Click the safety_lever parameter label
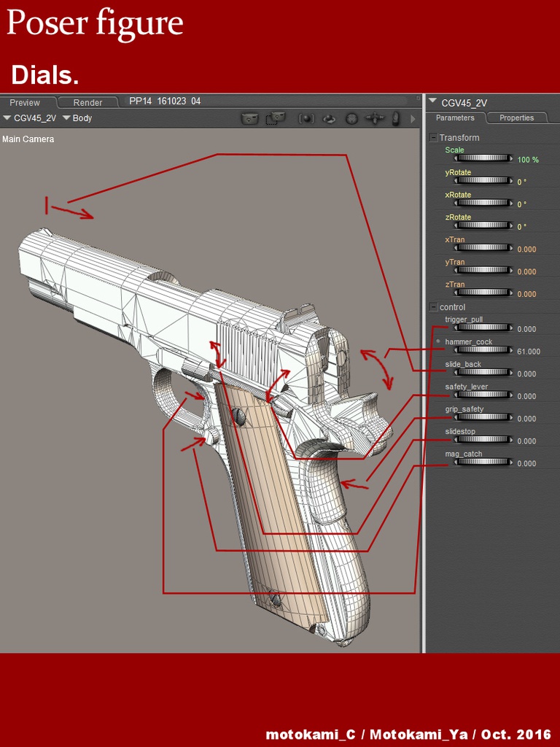This screenshot has width=560, height=747. (x=466, y=387)
